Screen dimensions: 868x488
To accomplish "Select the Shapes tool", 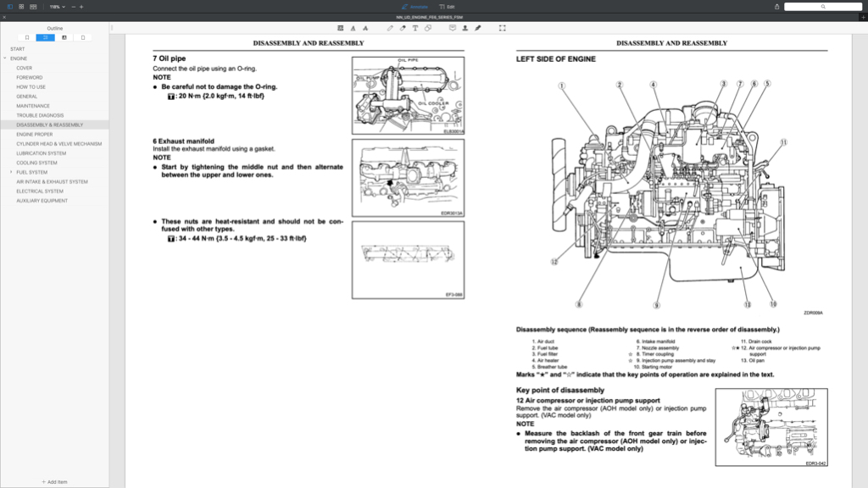I will pos(428,28).
